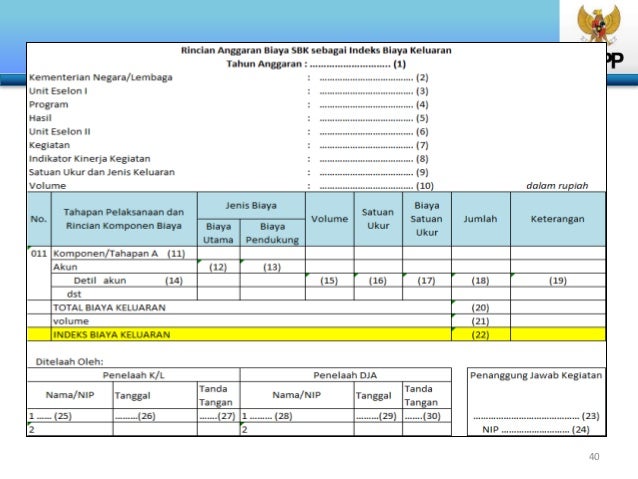The image size is (638, 479).
Task: Select the 'Penelaah DJA' header
Action: [345, 375]
